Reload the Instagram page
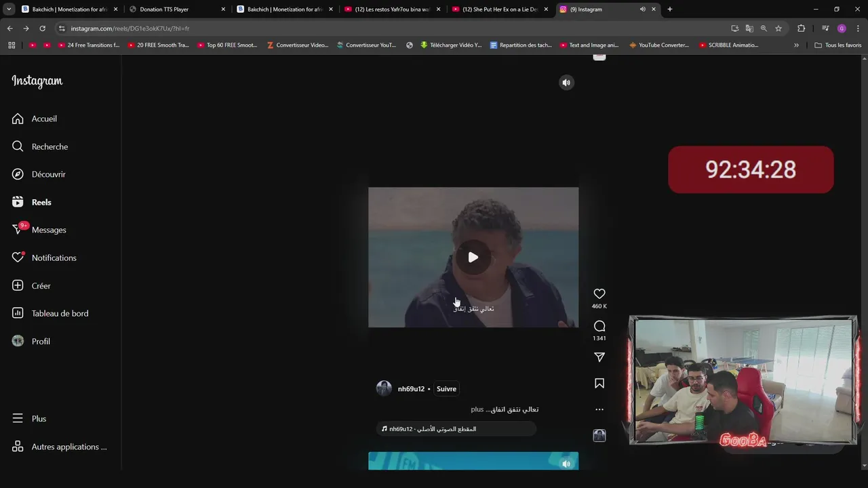Image resolution: width=868 pixels, height=488 pixels. [x=42, y=28]
